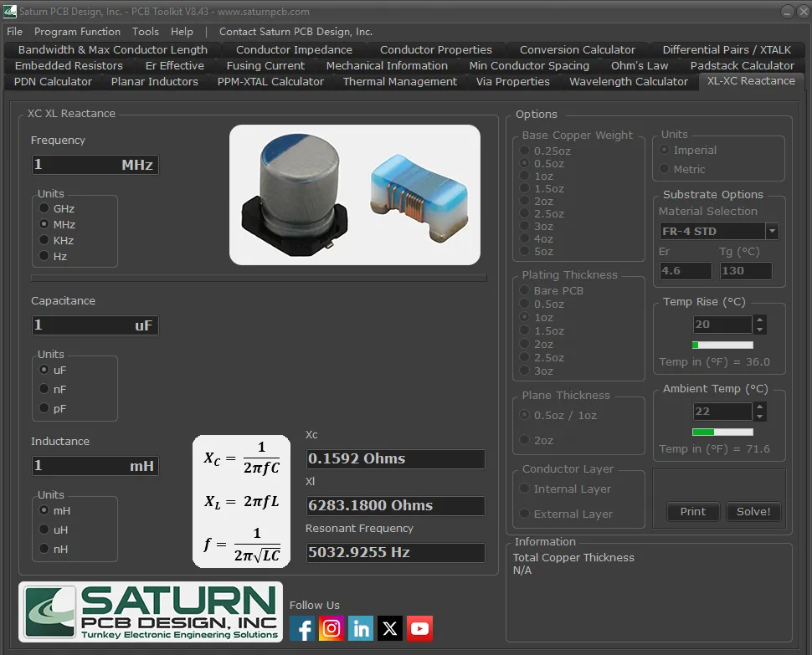This screenshot has height=655, width=812.
Task: Switch to Conductor Impedance tab
Action: tap(294, 49)
